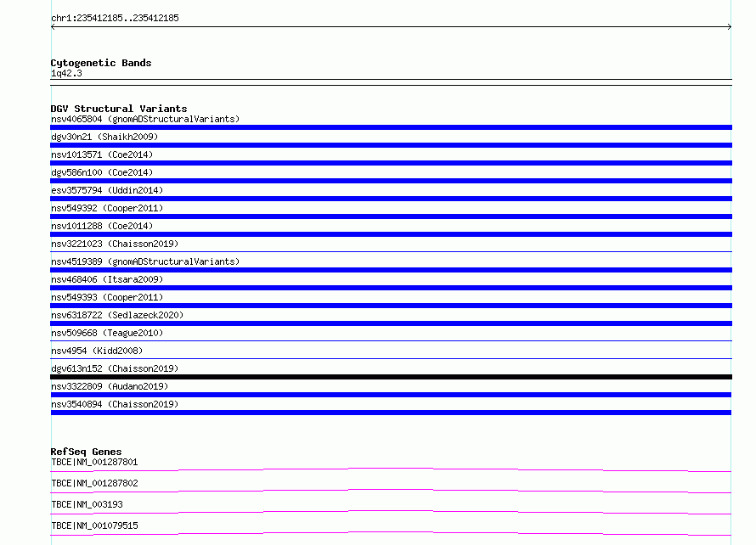Open transcript TBCE|NM_001287801
Viewport: 756px width, 545px height.
click(94, 462)
